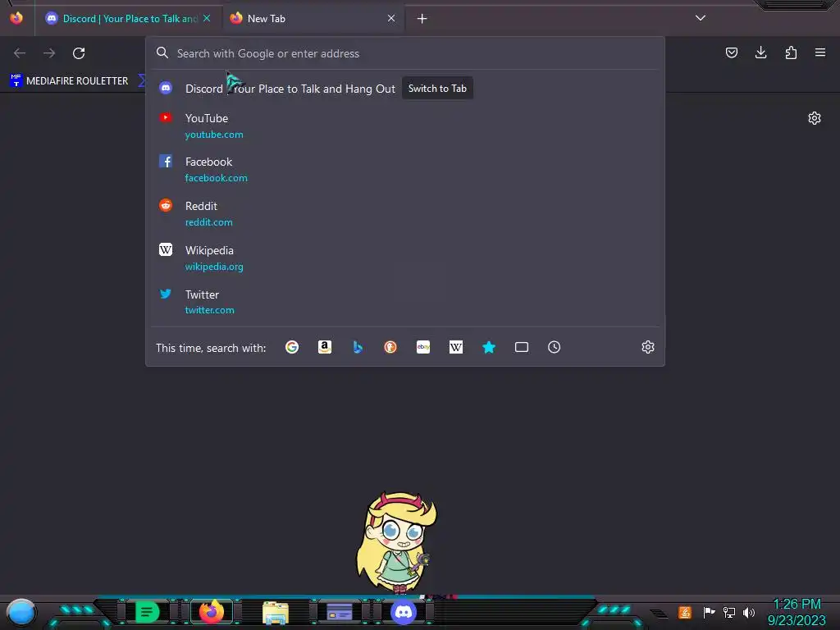
Task: Click the Firefox View icon
Action: click(16, 18)
